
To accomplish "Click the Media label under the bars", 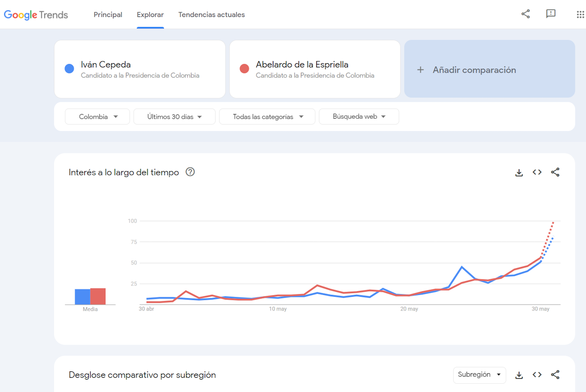I will tap(90, 309).
